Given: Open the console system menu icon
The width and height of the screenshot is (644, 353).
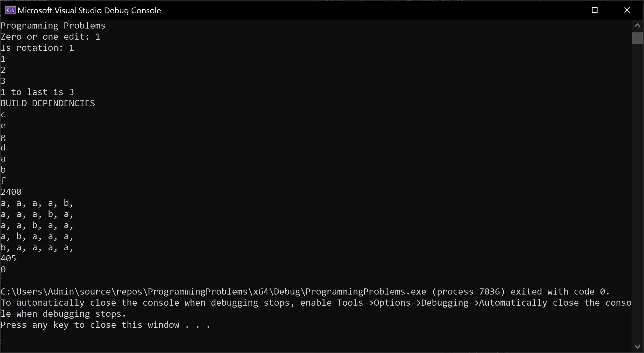Looking at the screenshot, I should pyautogui.click(x=10, y=10).
